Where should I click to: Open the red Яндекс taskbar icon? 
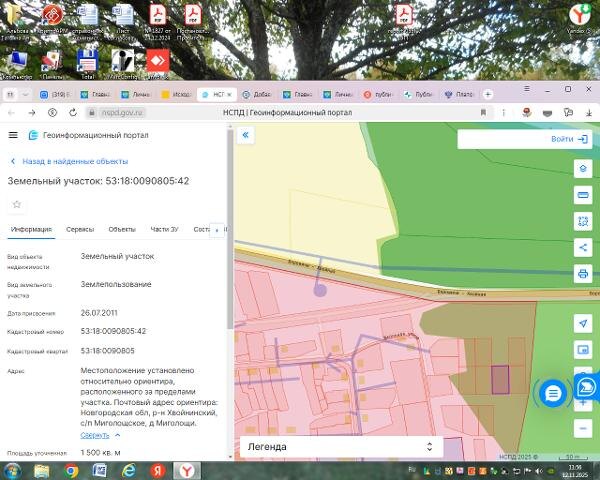coord(158,471)
